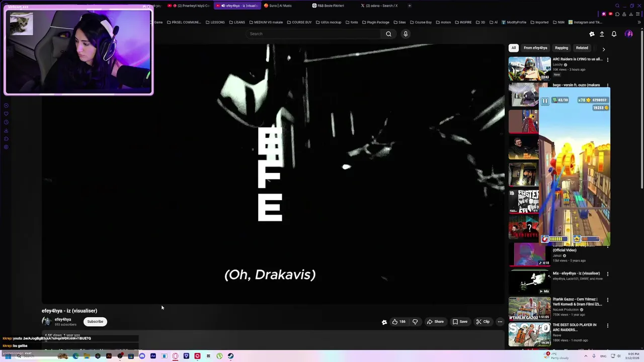Create a clip with the Clip button
The image size is (644, 362).
coord(483,322)
